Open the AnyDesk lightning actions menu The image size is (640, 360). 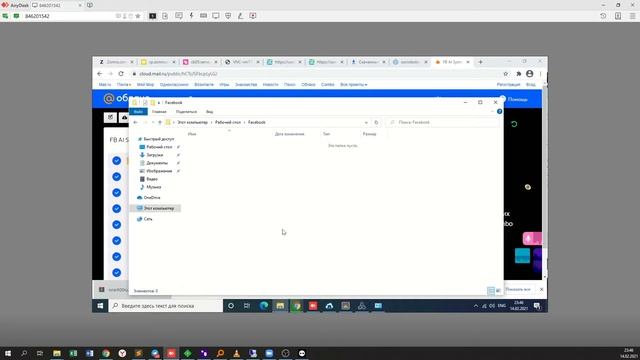[191, 16]
